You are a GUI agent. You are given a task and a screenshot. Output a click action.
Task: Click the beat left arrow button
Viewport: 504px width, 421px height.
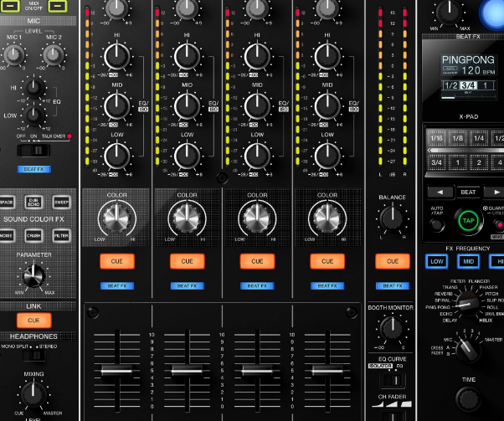coord(441,193)
